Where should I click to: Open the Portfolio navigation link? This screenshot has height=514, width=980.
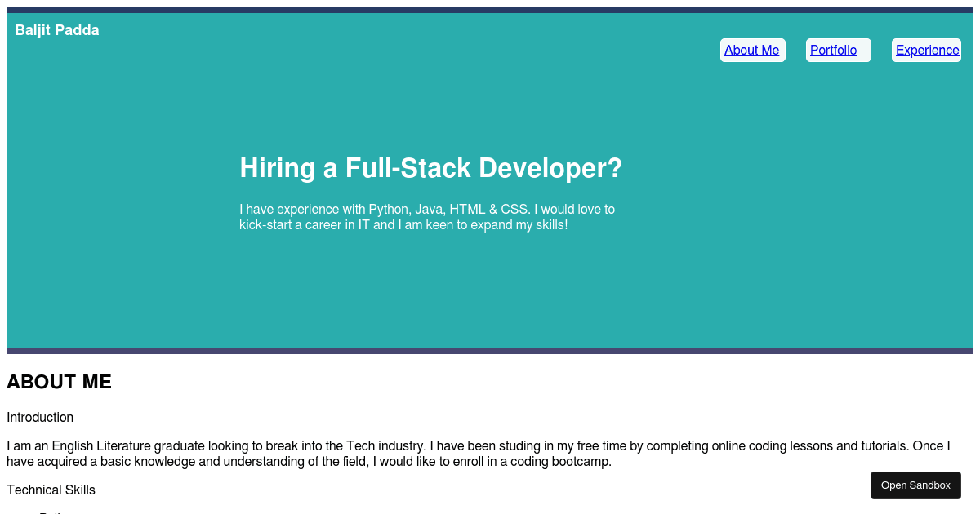832,50
